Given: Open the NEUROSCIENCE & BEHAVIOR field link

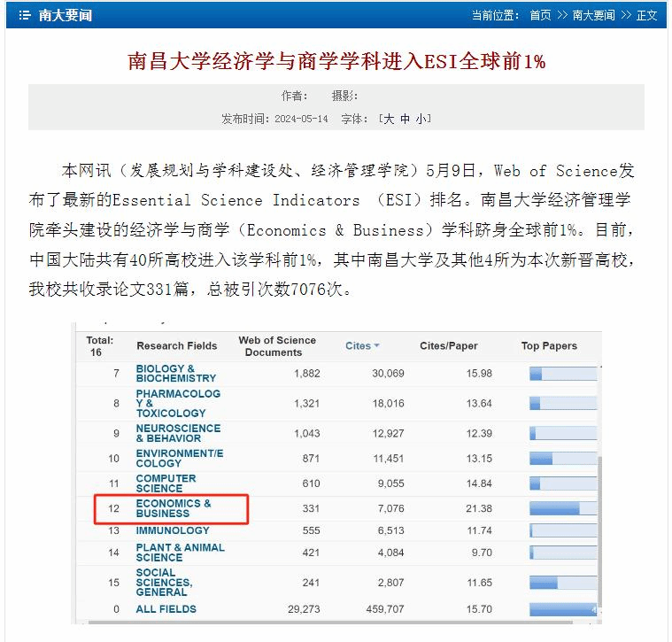Looking at the screenshot, I should pos(178,433).
